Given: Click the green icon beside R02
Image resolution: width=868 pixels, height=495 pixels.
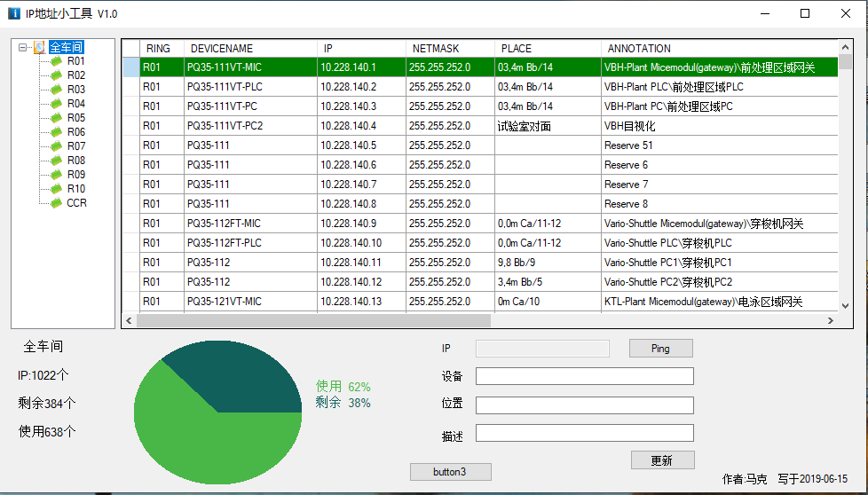Looking at the screenshot, I should pos(57,75).
